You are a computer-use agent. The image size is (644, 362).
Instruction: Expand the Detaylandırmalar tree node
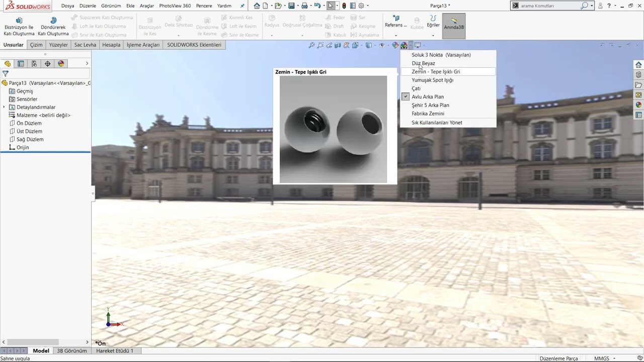click(4, 107)
